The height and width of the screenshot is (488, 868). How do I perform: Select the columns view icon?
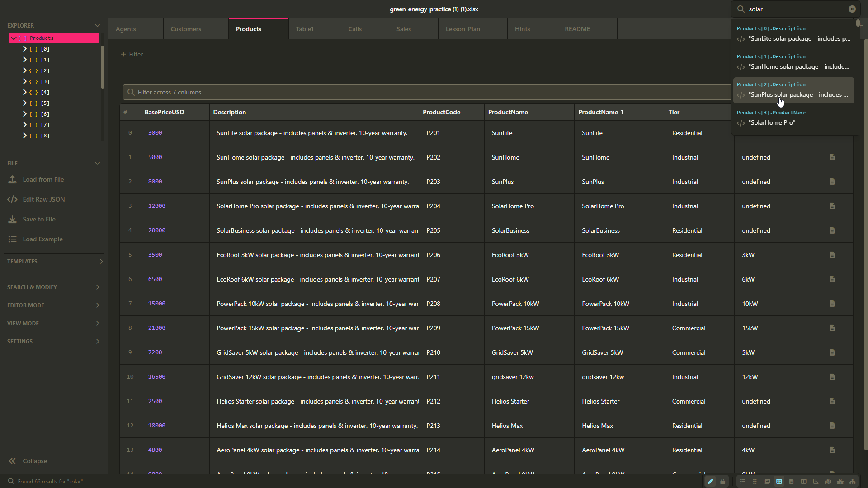[x=803, y=482]
